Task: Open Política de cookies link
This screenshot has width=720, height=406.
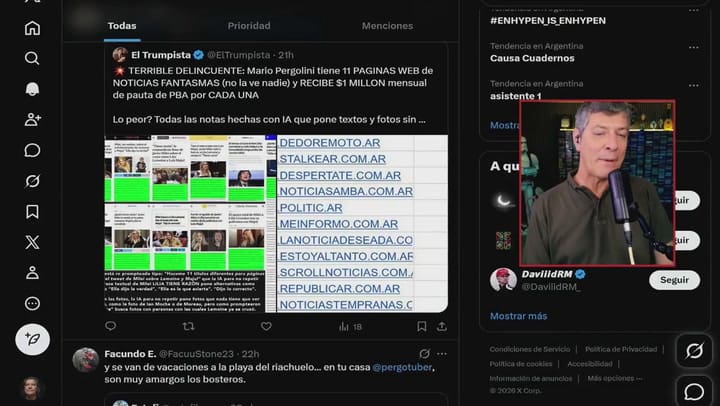Action: 521,364
